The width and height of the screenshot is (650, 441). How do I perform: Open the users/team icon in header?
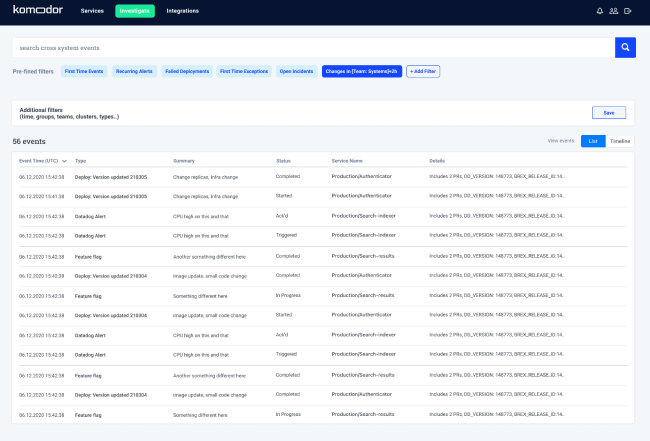pyautogui.click(x=614, y=11)
